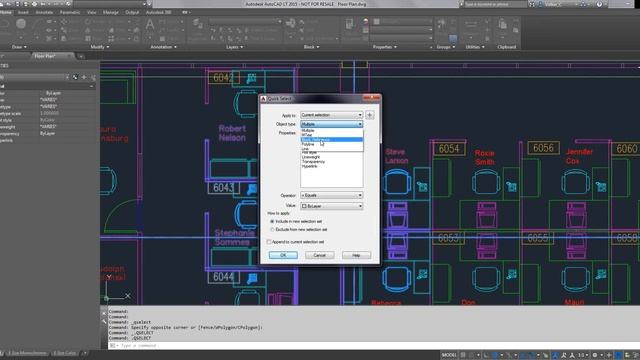Open the Annotate ribbon tab

[x=44, y=12]
